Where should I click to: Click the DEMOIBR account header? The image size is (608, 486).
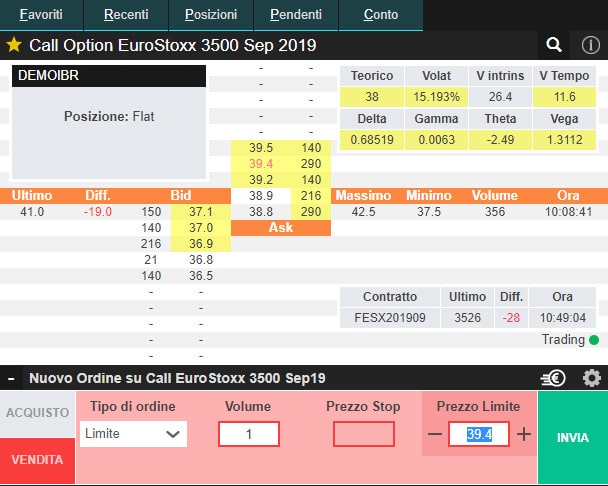tap(109, 76)
